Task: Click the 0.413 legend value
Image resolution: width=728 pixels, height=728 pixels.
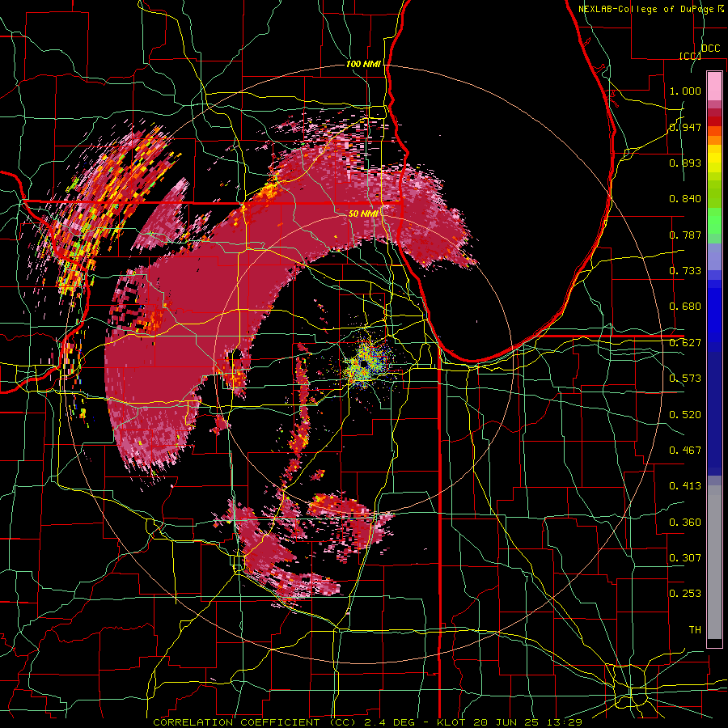Action: 685,486
